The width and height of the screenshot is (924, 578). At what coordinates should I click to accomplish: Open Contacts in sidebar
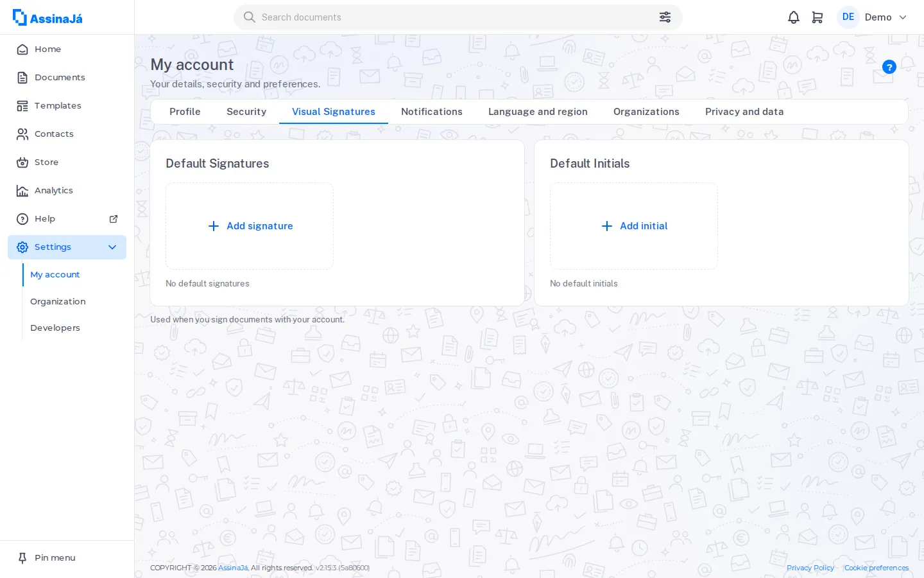[x=67, y=134]
